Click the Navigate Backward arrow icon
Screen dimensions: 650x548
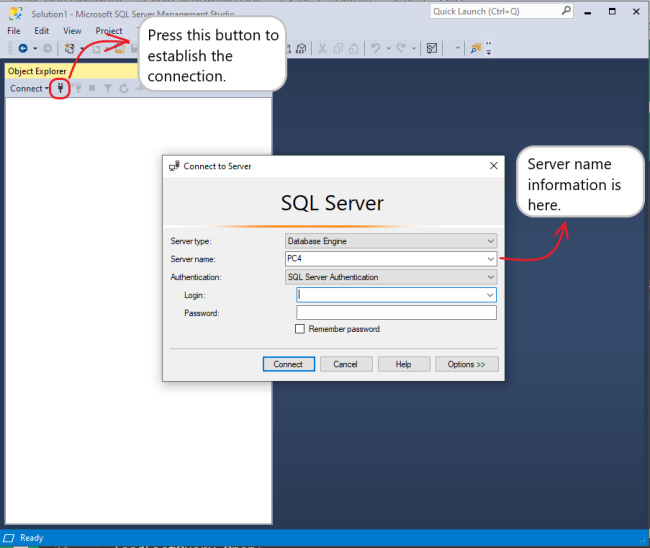23,48
